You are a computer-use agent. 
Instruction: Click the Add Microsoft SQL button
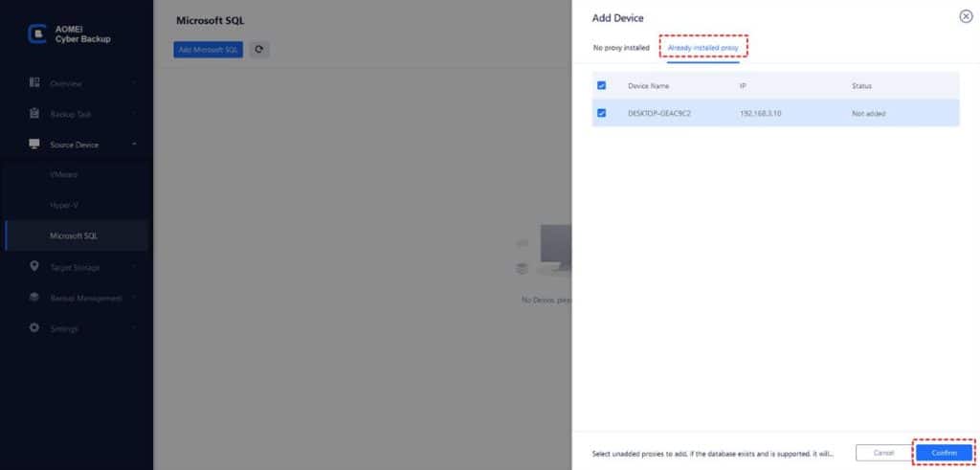click(x=208, y=50)
